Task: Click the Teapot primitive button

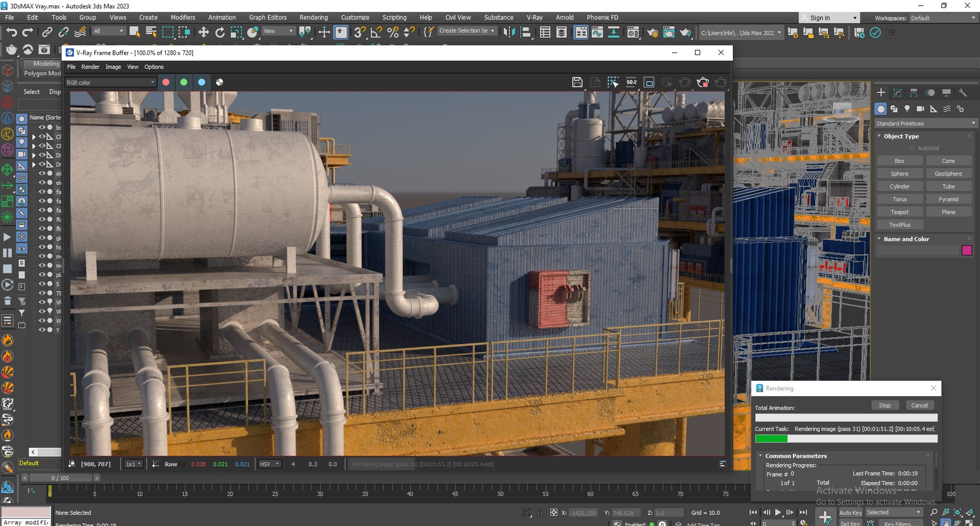Action: coord(899,212)
